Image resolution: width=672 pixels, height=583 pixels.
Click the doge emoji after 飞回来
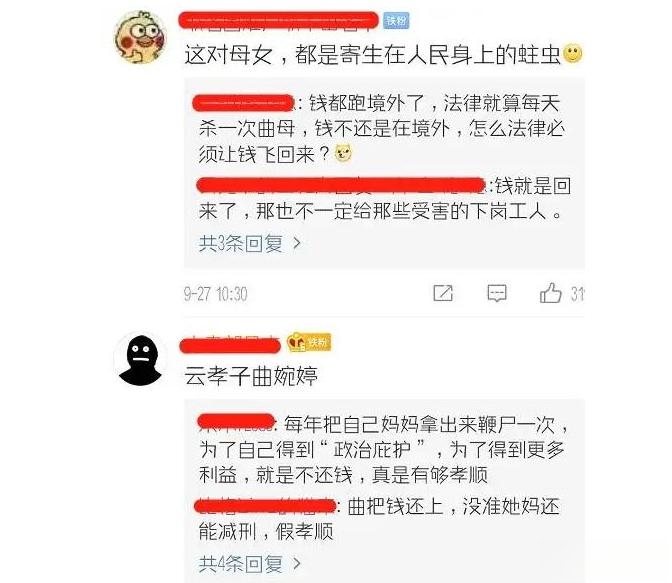343,153
